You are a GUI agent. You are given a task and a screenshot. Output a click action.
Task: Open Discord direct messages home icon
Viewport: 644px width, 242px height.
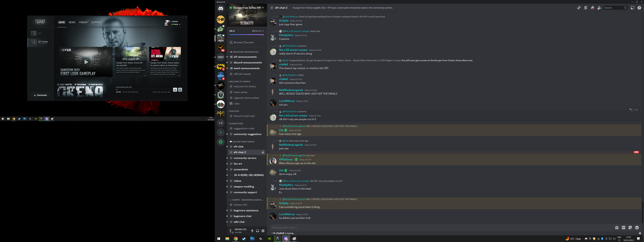(220, 9)
